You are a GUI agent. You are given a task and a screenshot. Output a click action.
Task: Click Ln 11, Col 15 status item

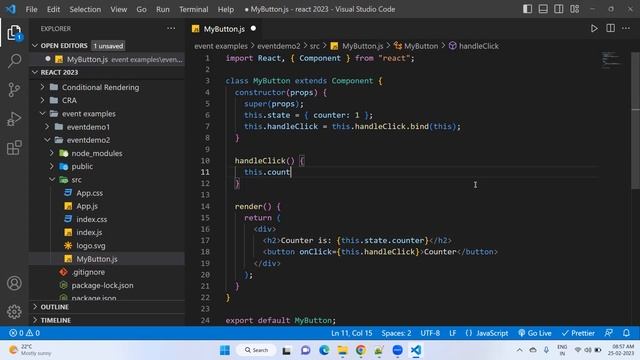click(351, 333)
